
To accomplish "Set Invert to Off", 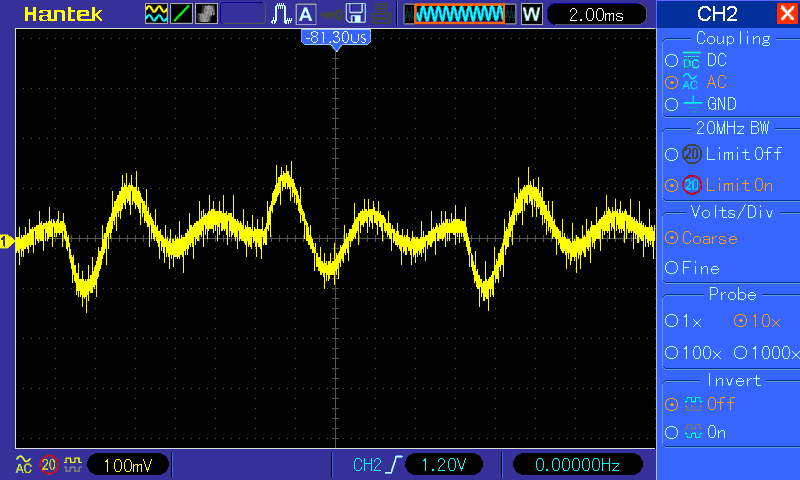I will 699,404.
